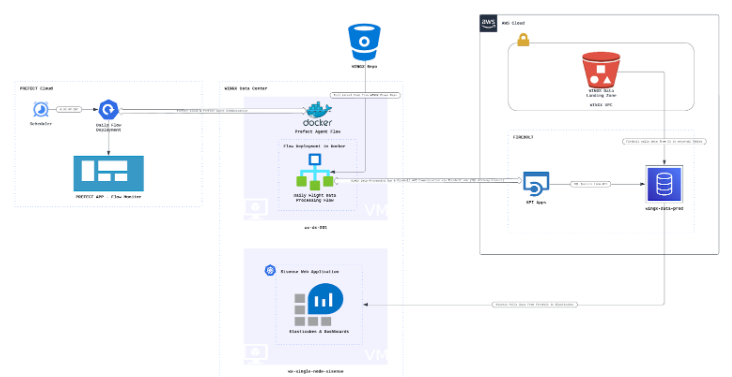This screenshot has height=377, width=732.
Task: Select the schedule time label next to Scheduler
Action: (69, 110)
